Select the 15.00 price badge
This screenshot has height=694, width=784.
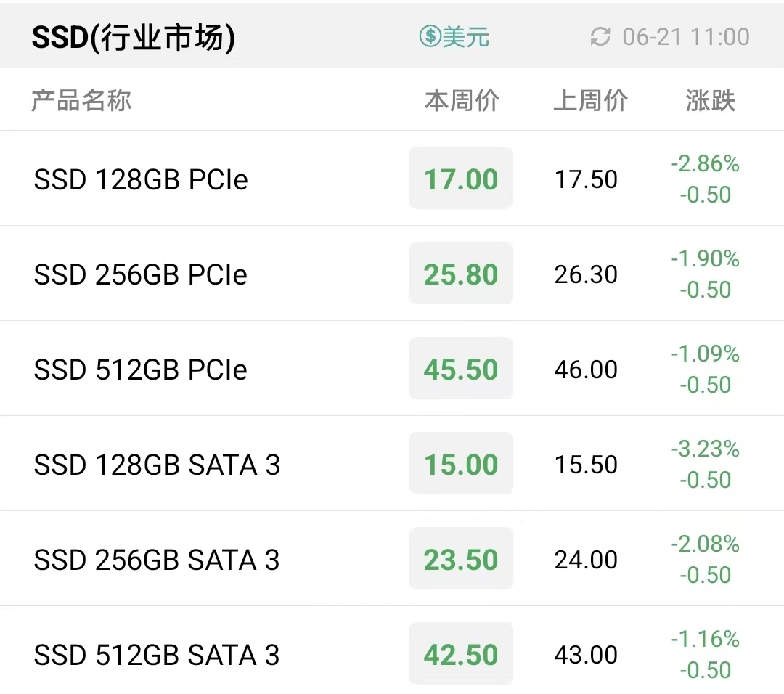(461, 463)
